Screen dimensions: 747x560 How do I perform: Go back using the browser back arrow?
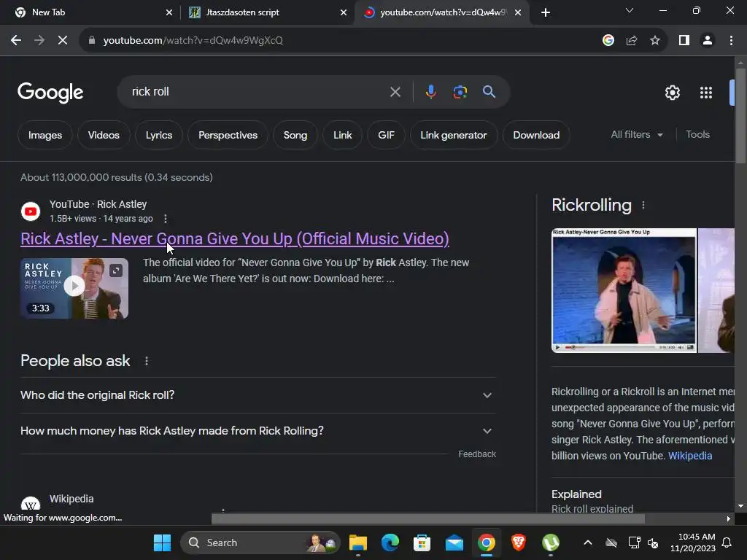[x=16, y=41]
